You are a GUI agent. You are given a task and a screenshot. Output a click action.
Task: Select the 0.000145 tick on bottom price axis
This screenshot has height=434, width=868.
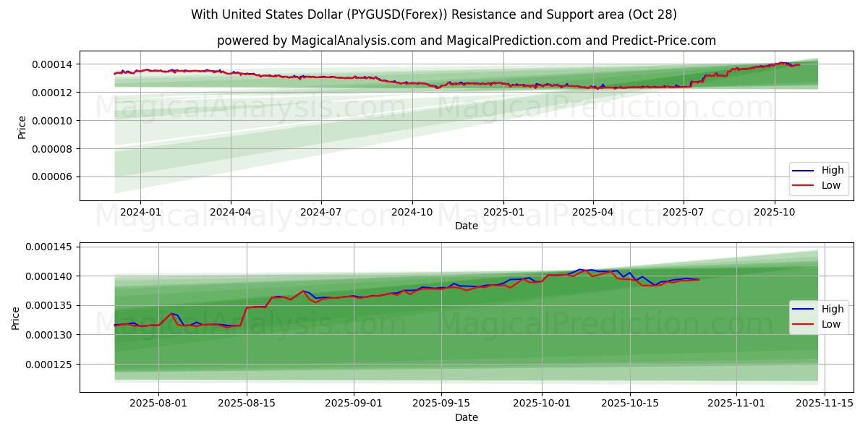click(x=48, y=247)
